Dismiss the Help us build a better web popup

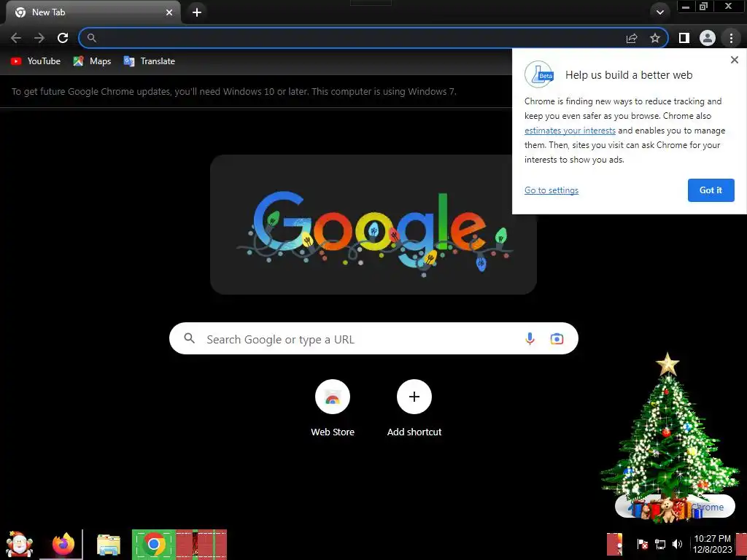pos(734,60)
